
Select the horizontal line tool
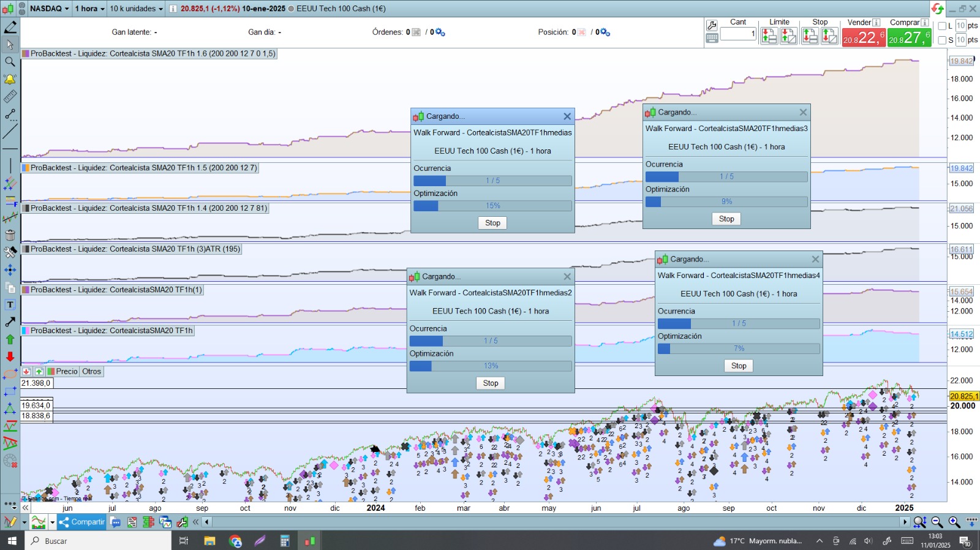point(10,149)
